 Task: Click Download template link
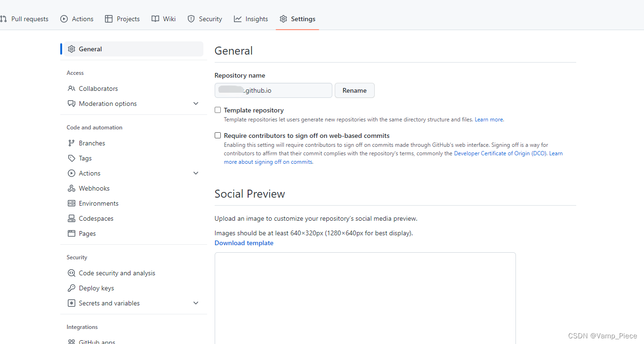click(244, 243)
